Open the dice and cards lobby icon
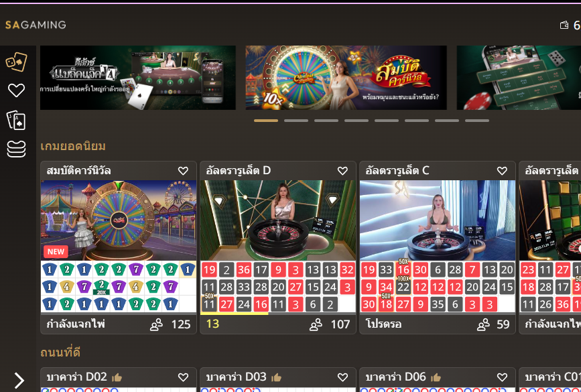581x392 pixels. click(16, 62)
